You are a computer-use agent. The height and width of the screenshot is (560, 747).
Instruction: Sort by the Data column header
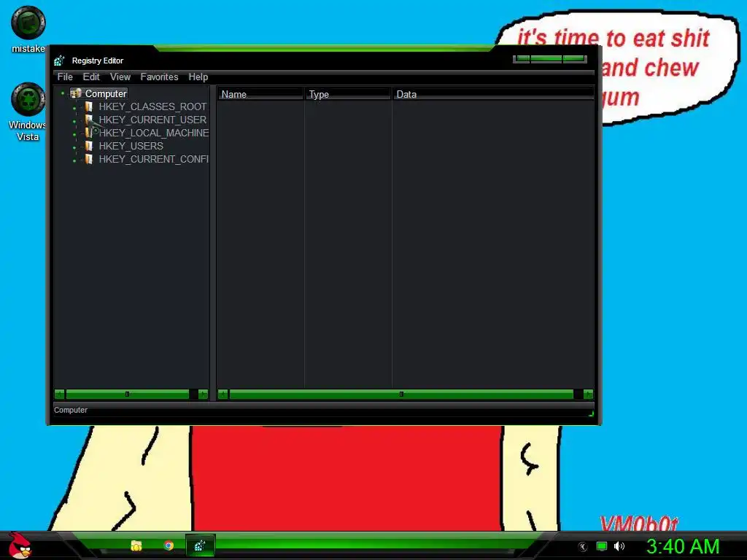pos(492,94)
